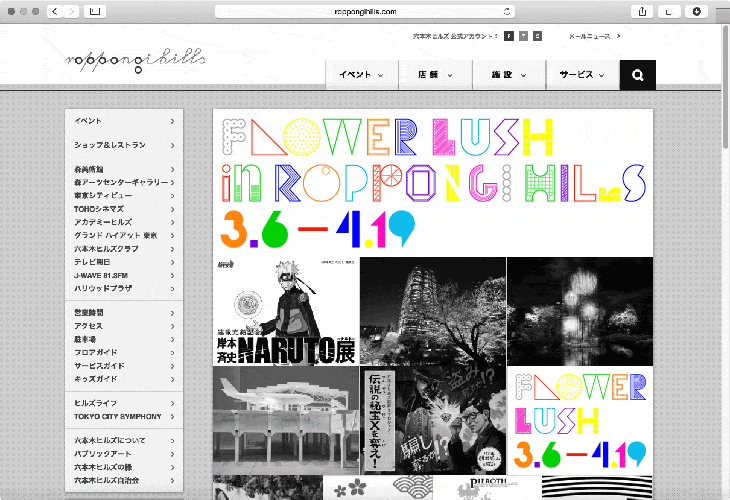Open the フロアガイド sidebar link

click(124, 352)
